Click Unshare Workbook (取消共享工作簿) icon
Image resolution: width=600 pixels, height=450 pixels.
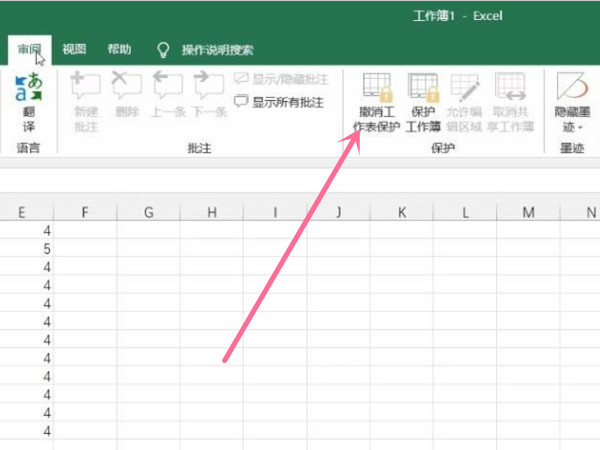[x=512, y=100]
